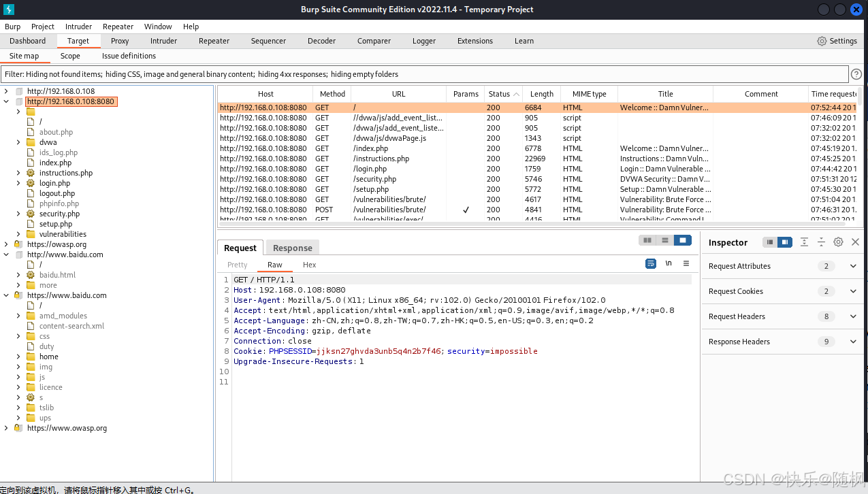Viewport: 868px width, 494px height.
Task: Open Settings gear in the top bar
Action: click(x=822, y=41)
